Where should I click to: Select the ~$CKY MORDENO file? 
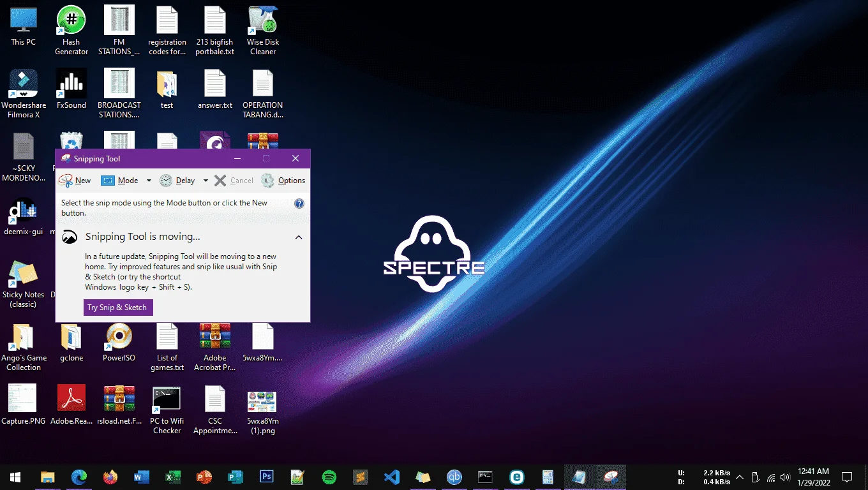24,157
